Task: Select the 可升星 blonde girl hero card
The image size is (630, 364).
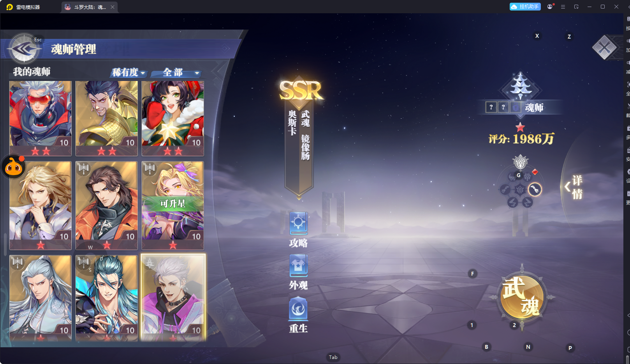Action: tap(173, 206)
